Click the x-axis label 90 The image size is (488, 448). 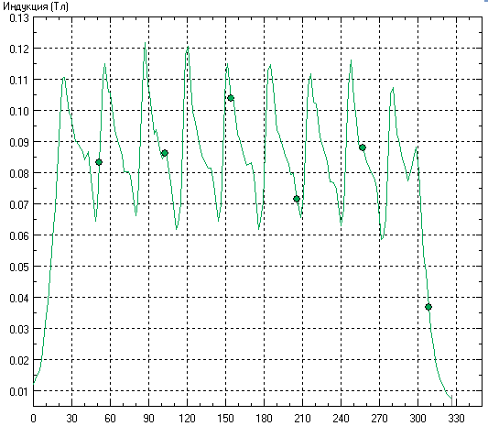click(148, 419)
